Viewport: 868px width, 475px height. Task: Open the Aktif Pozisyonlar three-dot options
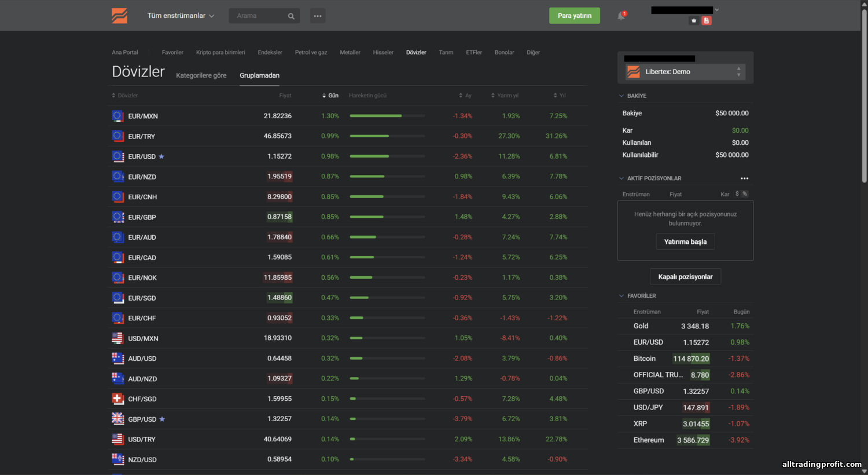tap(744, 178)
